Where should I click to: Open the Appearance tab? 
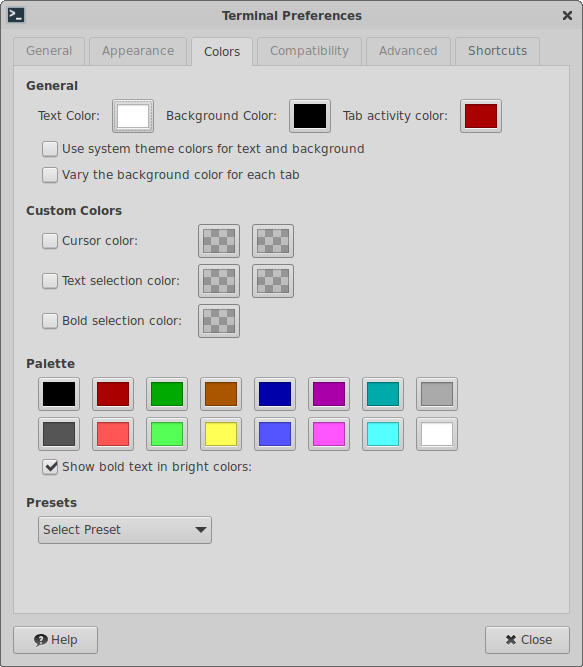(138, 51)
